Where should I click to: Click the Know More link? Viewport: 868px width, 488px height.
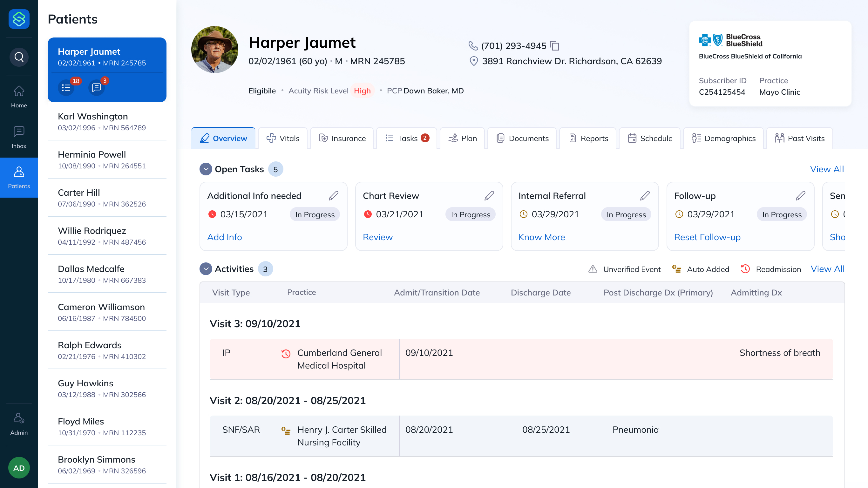[x=541, y=237]
